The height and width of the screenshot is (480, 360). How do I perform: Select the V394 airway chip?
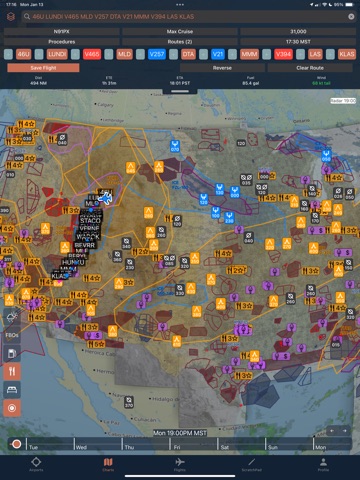tap(283, 54)
